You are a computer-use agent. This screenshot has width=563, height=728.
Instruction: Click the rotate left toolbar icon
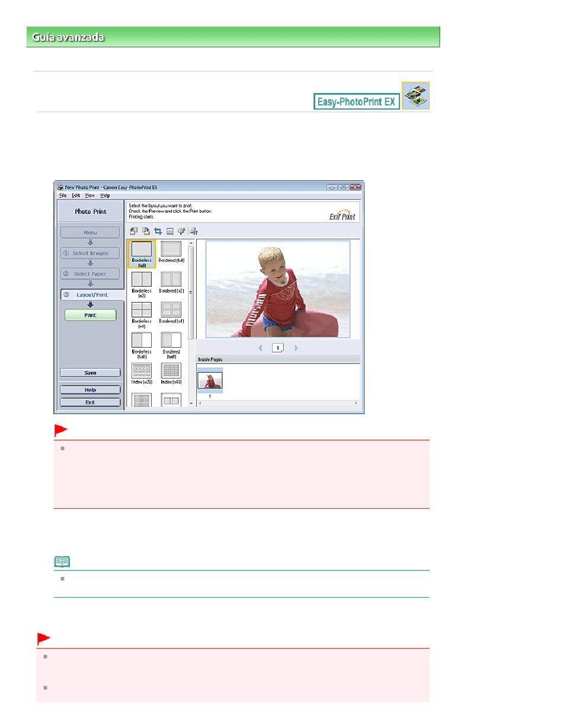click(133, 231)
